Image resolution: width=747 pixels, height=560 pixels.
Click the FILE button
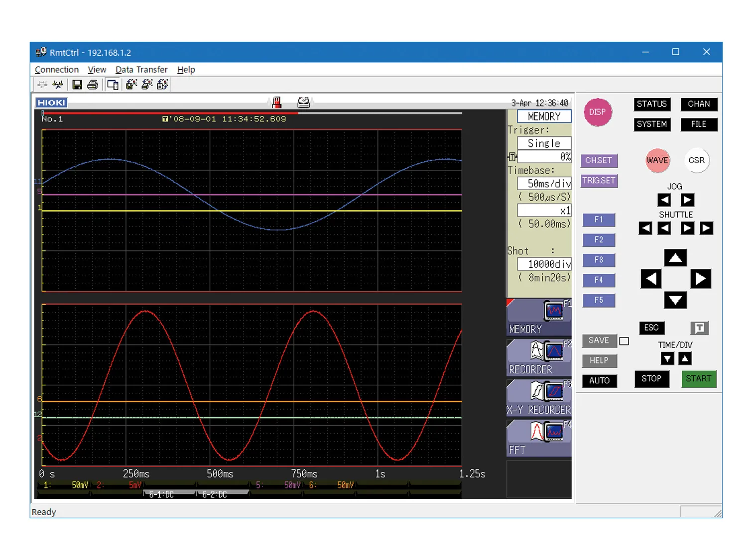[x=699, y=124]
